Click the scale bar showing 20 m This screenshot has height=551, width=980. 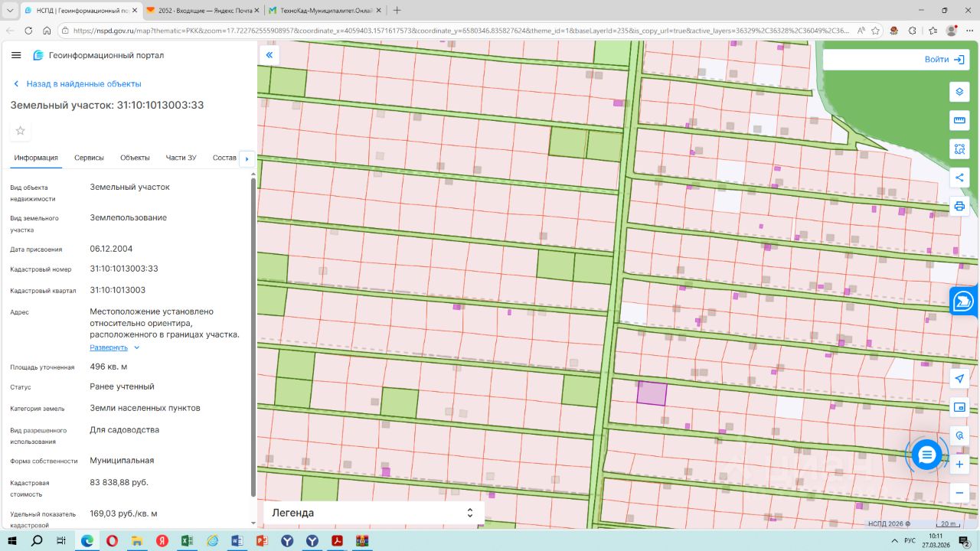(948, 524)
